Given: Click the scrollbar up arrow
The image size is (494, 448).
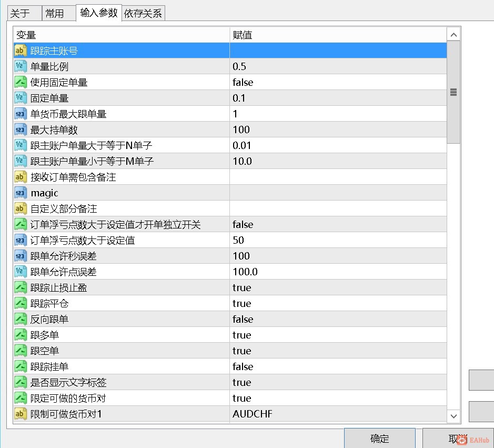Looking at the screenshot, I should click(453, 35).
